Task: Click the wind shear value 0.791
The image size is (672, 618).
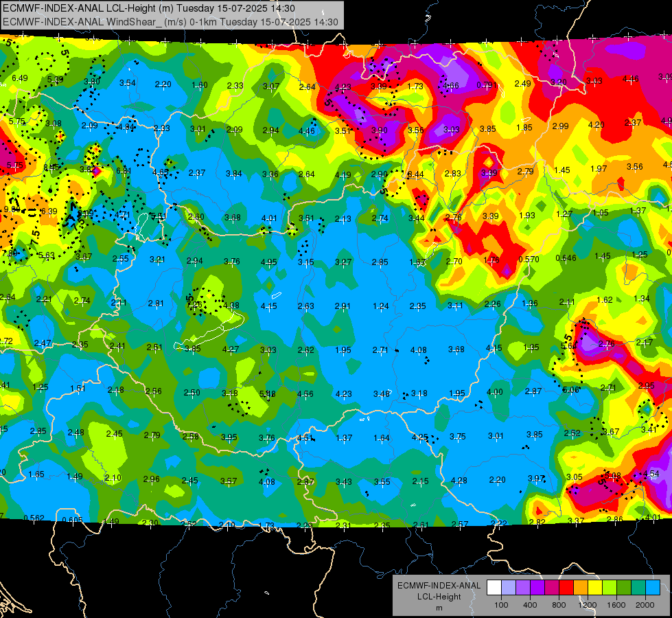Action: (487, 85)
